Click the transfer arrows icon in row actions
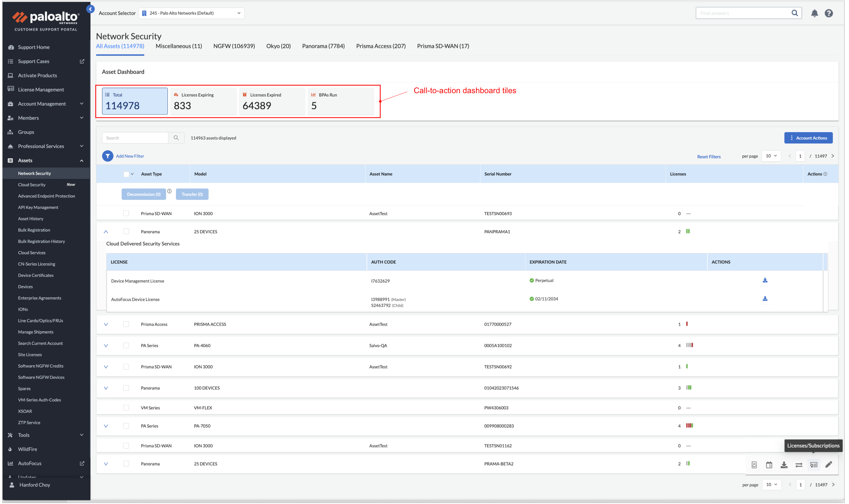 (799, 464)
